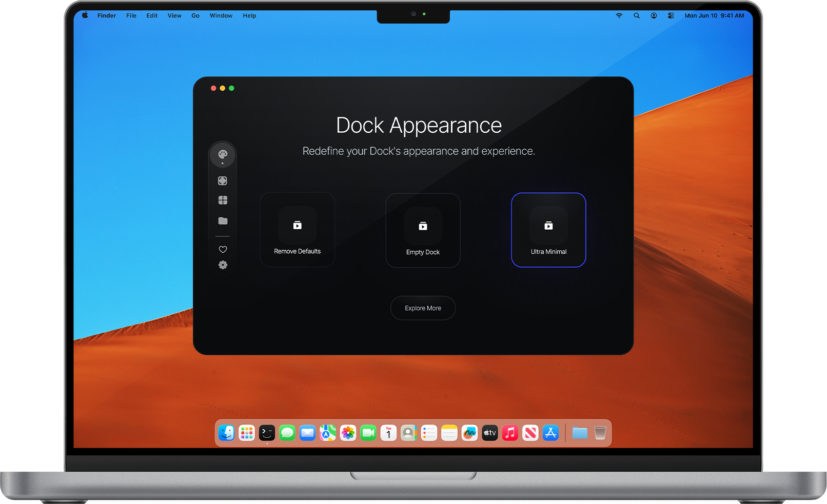
Task: Open Messages from the Dock
Action: [x=287, y=433]
